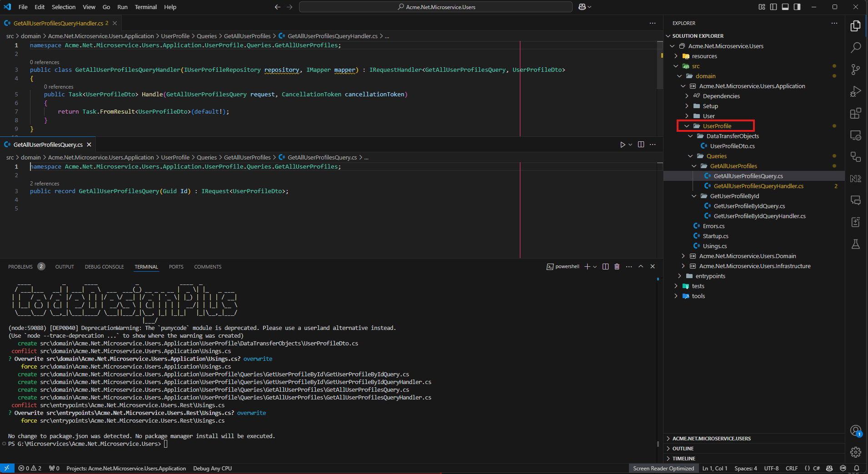Add a new terminal with plus icon
868x474 pixels.
pos(587,267)
